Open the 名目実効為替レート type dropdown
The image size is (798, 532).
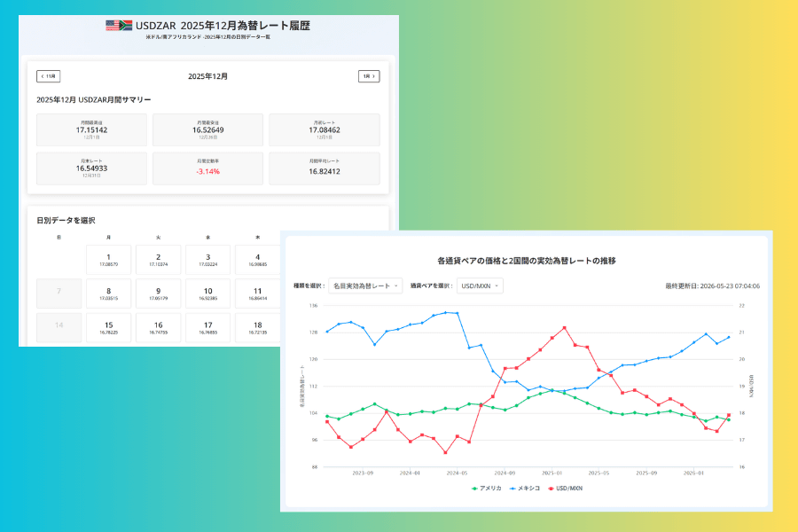[x=365, y=286]
